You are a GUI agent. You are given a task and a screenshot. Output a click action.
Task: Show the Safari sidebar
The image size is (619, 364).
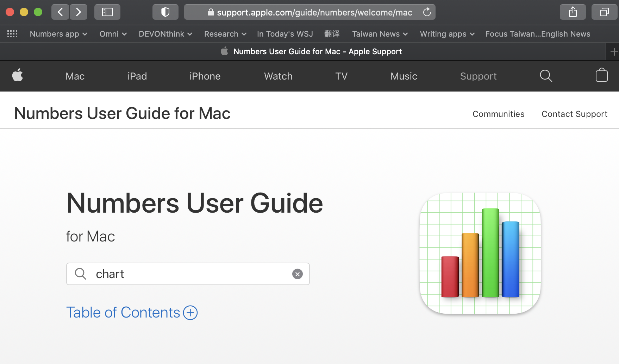(x=107, y=12)
